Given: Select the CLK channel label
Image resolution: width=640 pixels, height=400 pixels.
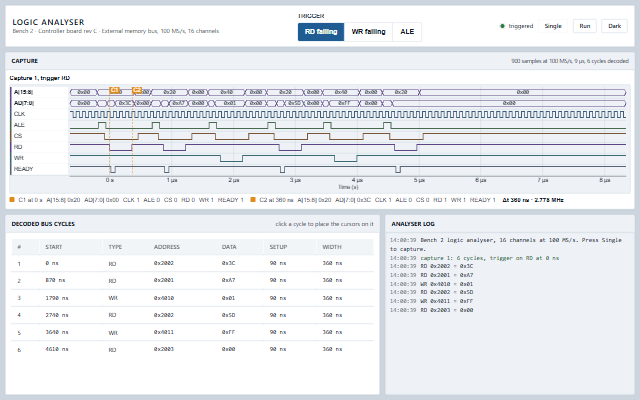Looking at the screenshot, I should pyautogui.click(x=19, y=114).
